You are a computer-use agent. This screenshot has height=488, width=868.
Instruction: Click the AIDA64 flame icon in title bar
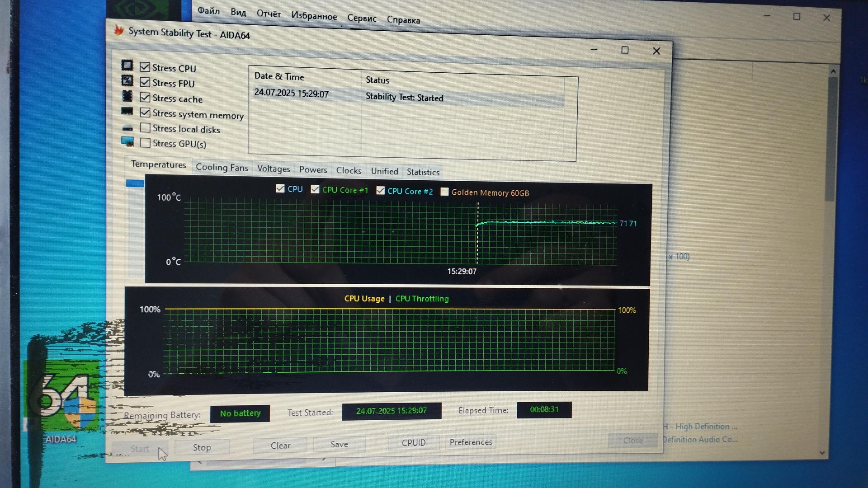point(119,30)
